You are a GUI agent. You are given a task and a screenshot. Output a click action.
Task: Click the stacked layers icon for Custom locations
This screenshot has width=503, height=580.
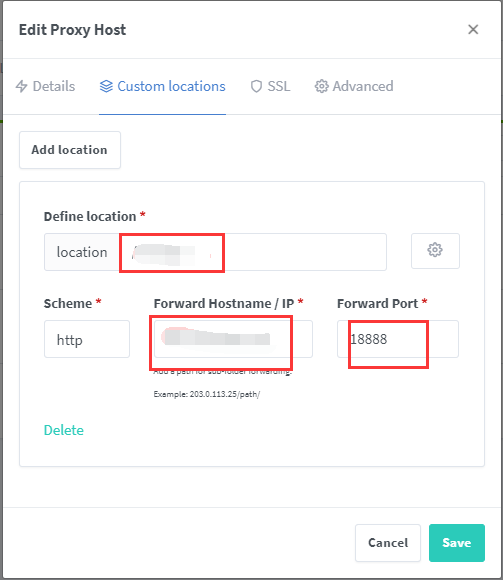click(106, 86)
